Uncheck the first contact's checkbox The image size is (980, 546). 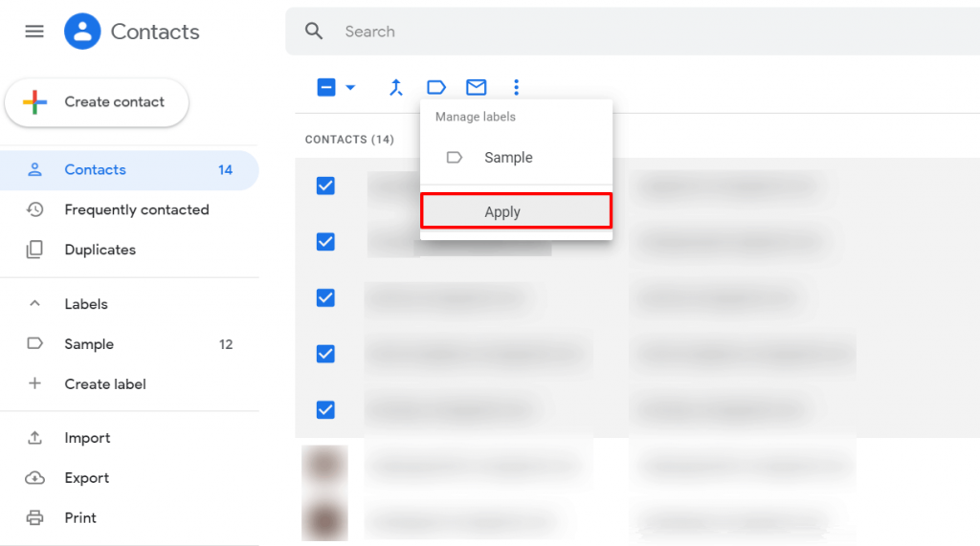click(x=325, y=186)
